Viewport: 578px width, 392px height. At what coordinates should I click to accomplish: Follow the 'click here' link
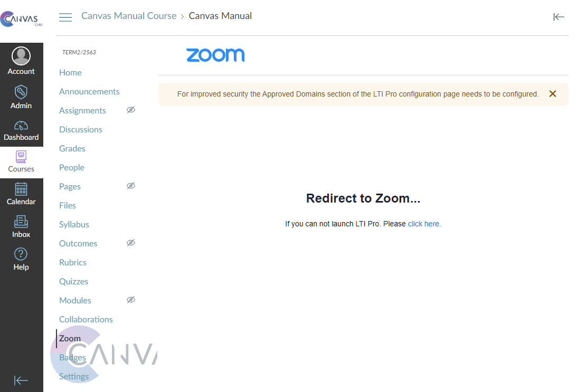click(423, 224)
